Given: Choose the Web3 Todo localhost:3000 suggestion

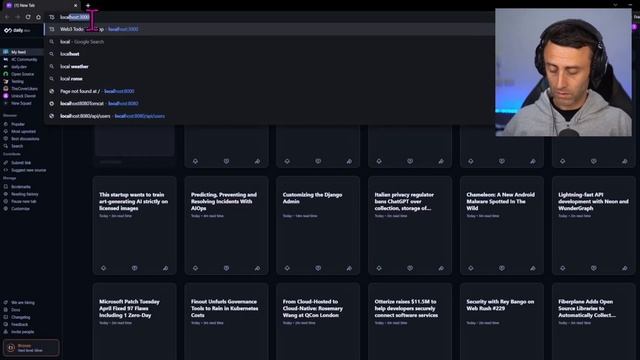Looking at the screenshot, I should pyautogui.click(x=269, y=29).
